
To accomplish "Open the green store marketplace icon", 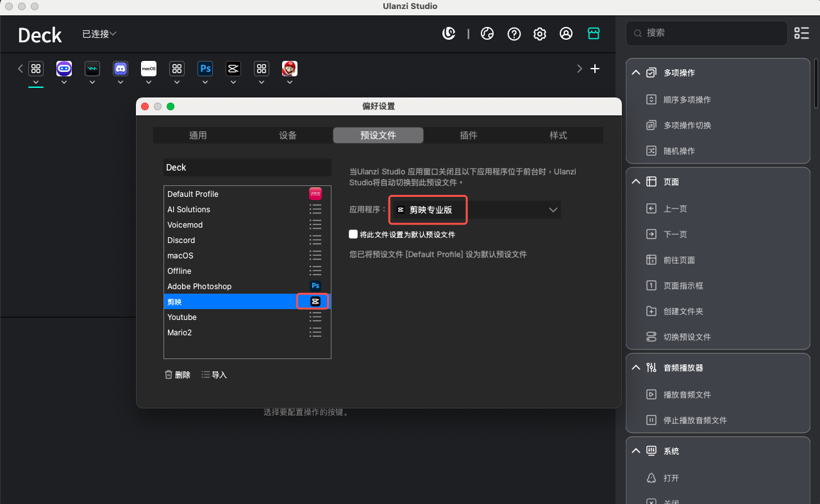I will coord(594,34).
